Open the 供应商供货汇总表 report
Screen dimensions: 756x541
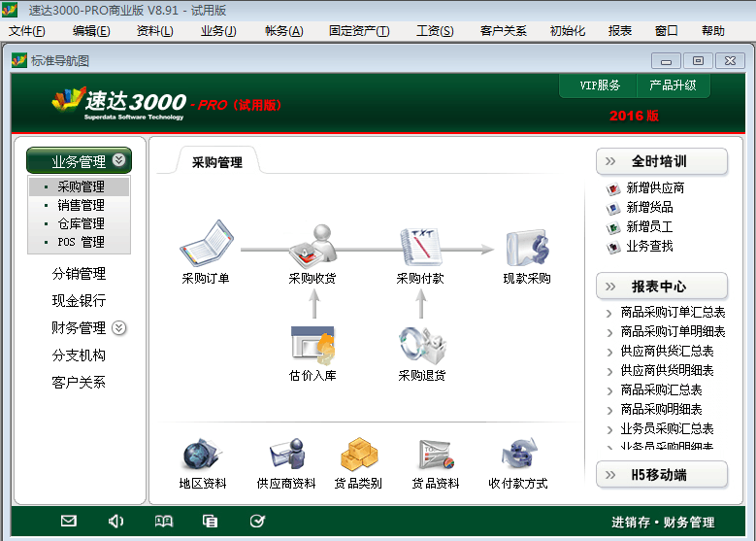pos(667,351)
